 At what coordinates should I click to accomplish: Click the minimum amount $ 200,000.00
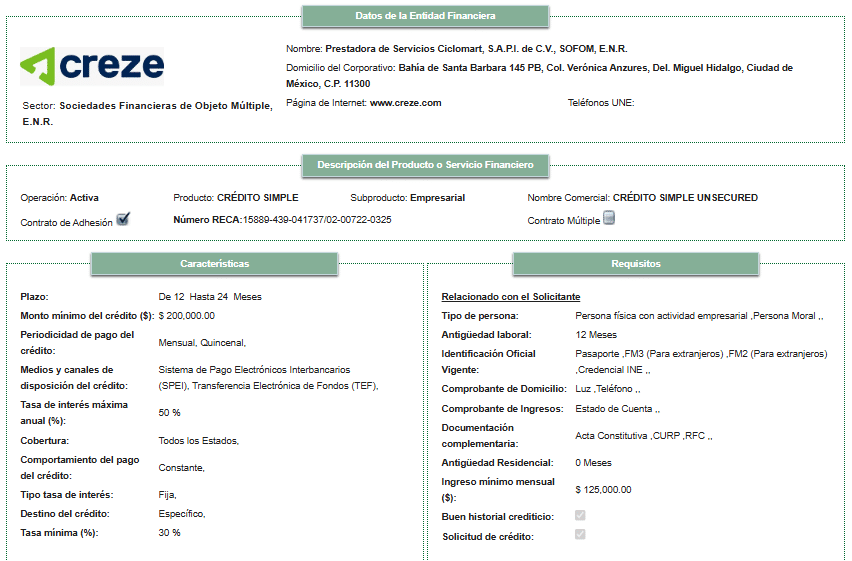click(x=186, y=316)
